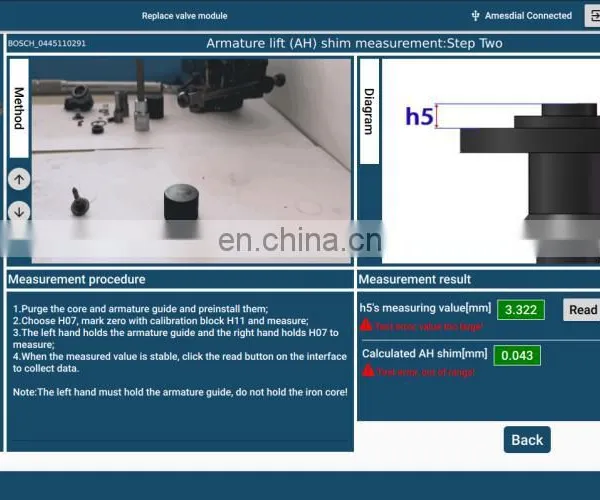
Task: Click the Measurement result header
Action: click(x=414, y=279)
